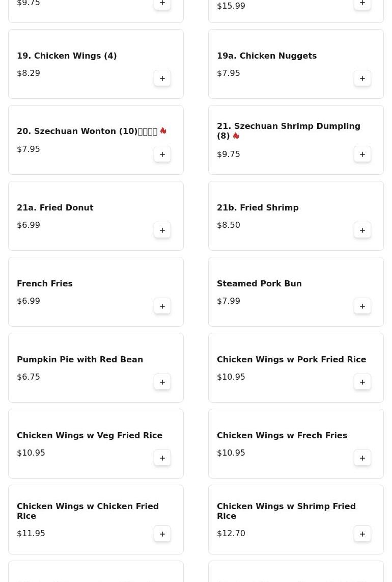Add Szechuan Shrimp Dumpling (8) to order

pyautogui.click(x=362, y=154)
